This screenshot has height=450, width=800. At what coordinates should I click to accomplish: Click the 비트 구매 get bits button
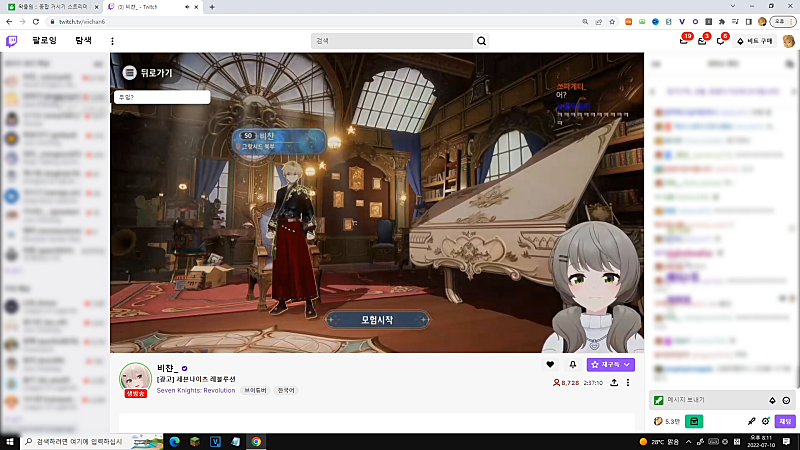(x=755, y=41)
